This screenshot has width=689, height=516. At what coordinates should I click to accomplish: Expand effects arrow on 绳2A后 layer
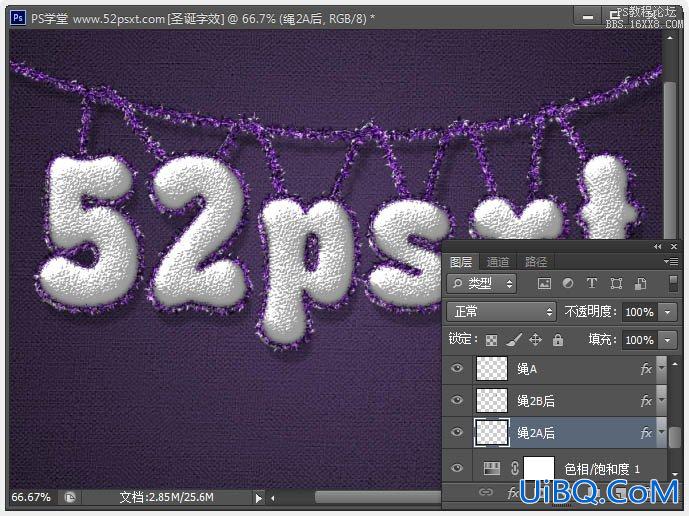point(661,432)
